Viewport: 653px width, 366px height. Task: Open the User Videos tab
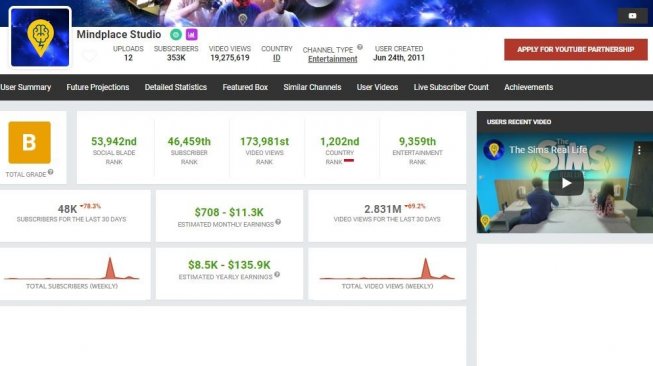point(377,87)
